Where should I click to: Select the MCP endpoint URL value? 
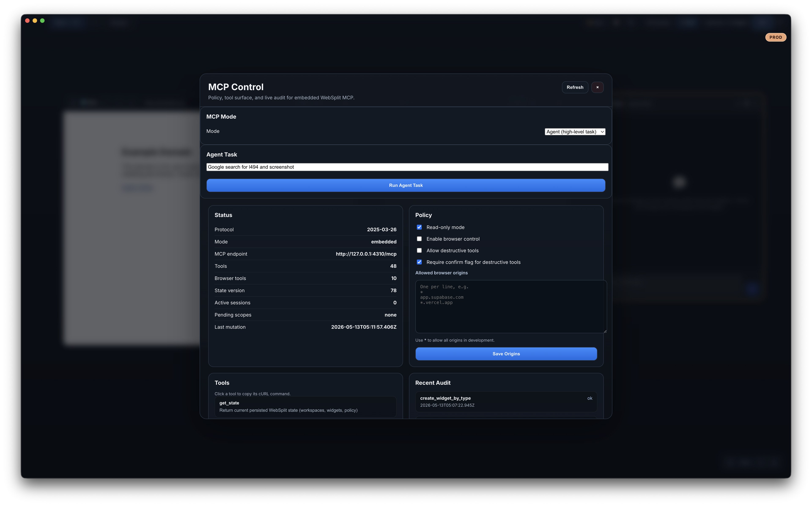coord(366,254)
